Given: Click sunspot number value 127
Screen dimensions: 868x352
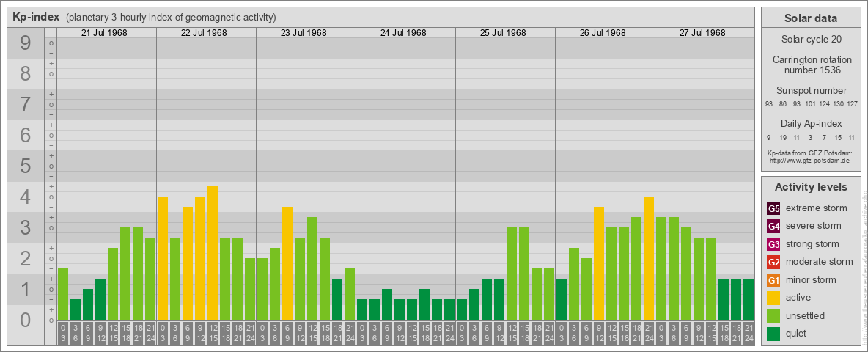Looking at the screenshot, I should (853, 105).
